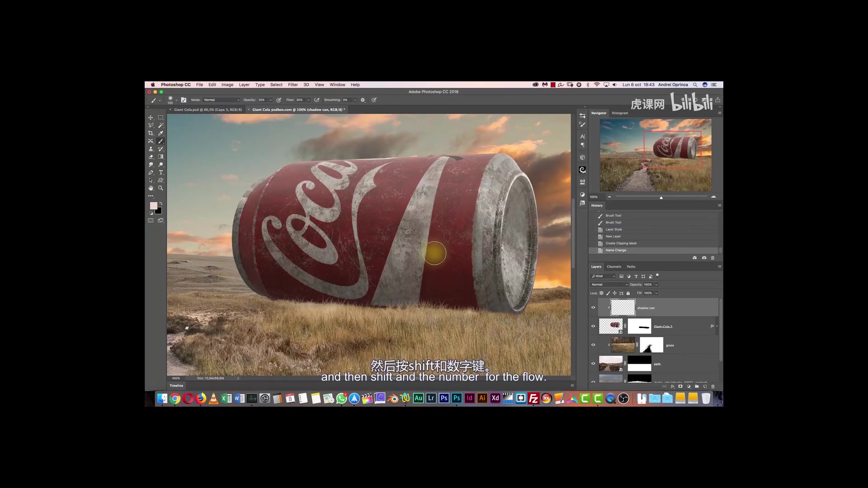Open the Character panel icon

(x=582, y=136)
